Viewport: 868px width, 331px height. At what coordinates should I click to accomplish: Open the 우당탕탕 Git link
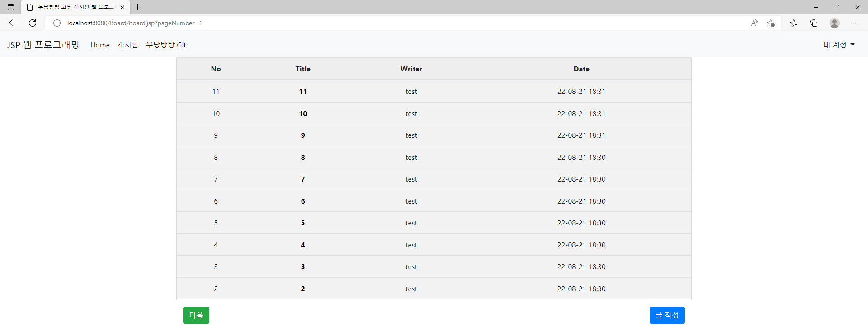pos(166,45)
